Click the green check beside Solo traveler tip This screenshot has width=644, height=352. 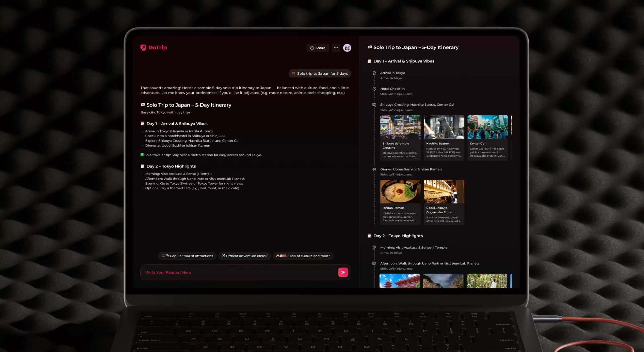[142, 155]
